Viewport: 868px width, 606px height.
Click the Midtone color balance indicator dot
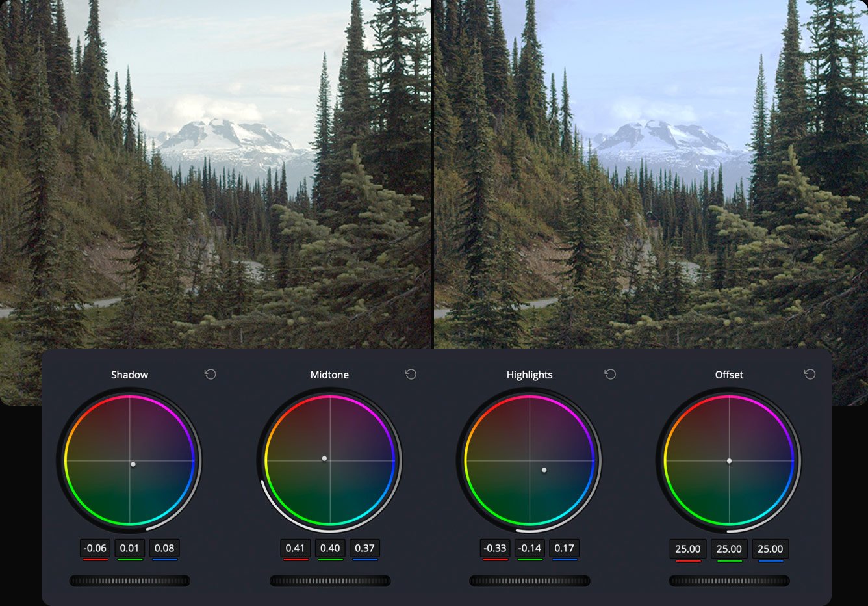pyautogui.click(x=325, y=458)
